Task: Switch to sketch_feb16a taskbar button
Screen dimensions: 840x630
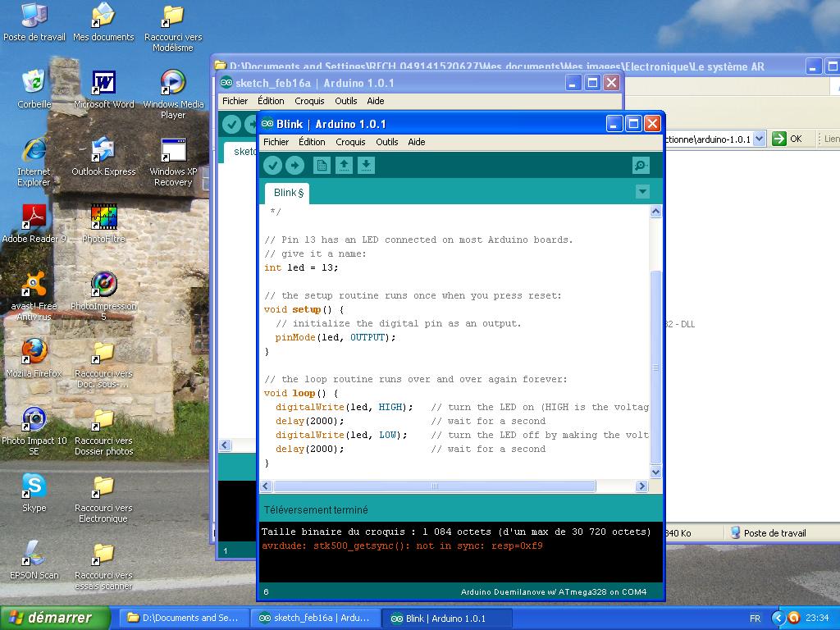Action: point(315,618)
